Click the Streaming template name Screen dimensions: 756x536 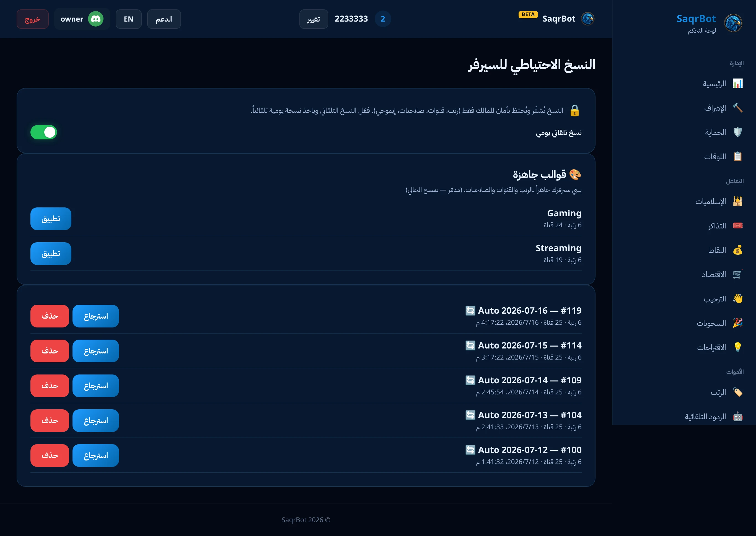pos(558,248)
